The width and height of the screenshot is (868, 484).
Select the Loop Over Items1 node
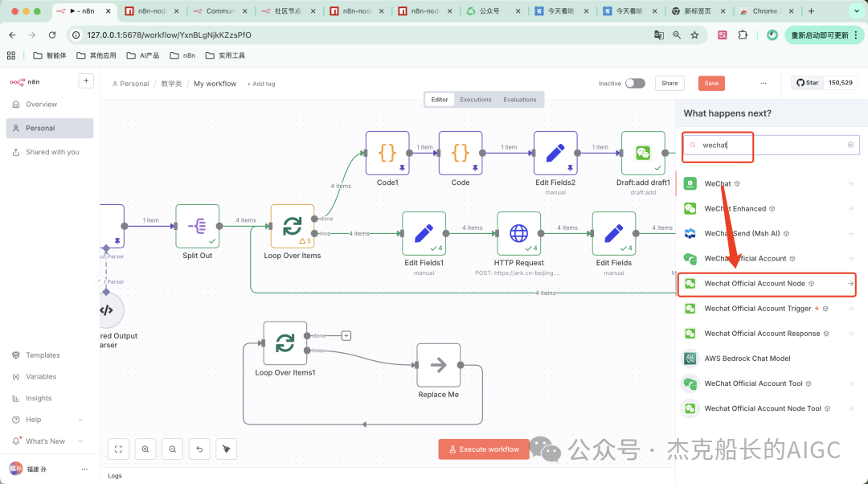285,342
